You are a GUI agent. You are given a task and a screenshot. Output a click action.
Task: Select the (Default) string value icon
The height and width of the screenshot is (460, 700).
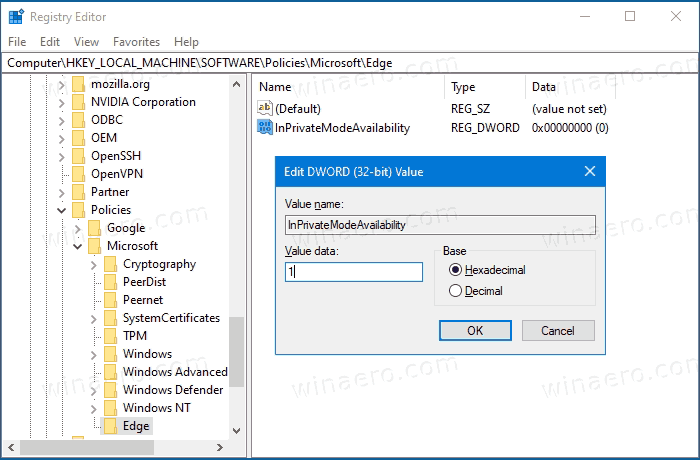click(265, 108)
